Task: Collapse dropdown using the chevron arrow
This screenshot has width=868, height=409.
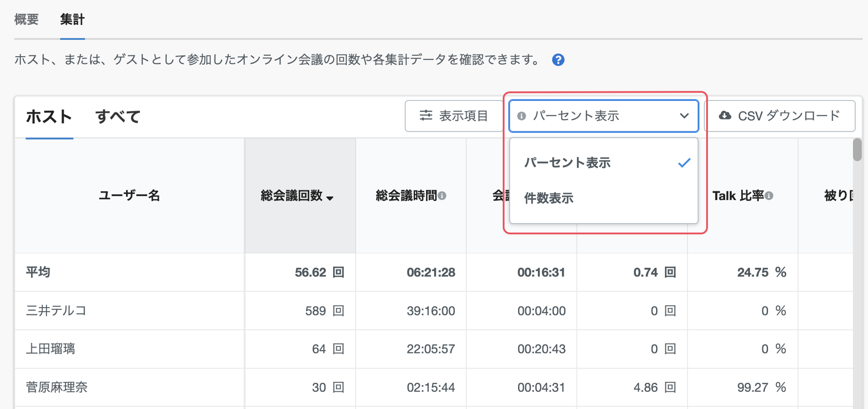Action: [x=684, y=116]
